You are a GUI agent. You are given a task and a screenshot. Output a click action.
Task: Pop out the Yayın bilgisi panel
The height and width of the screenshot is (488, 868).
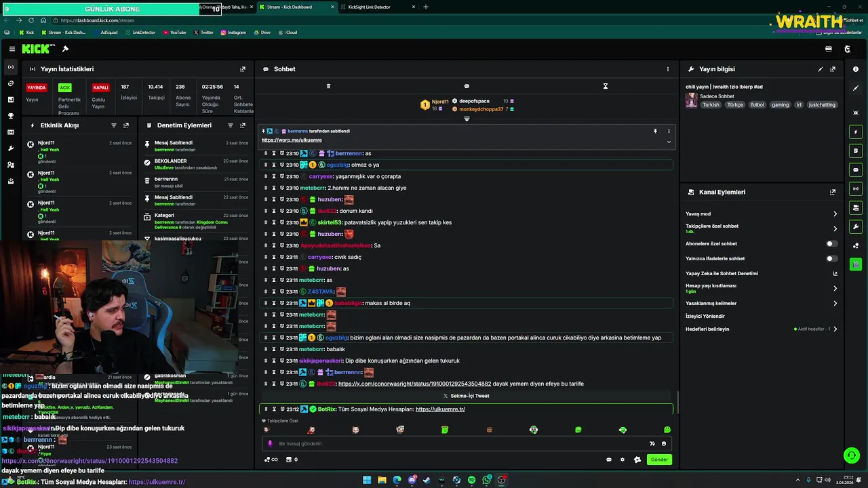(x=833, y=69)
